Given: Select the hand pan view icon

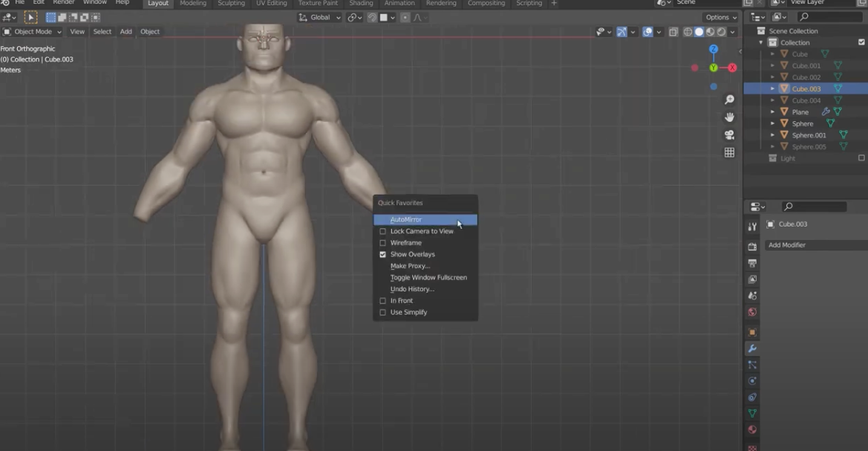Looking at the screenshot, I should [x=730, y=117].
